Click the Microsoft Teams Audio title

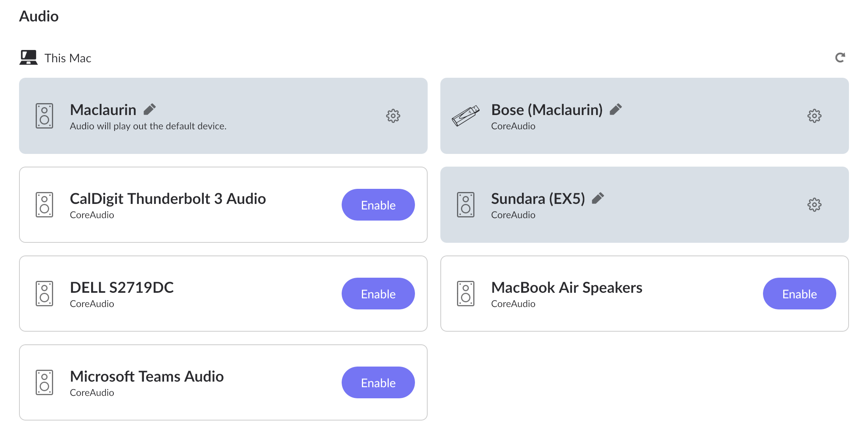(x=147, y=376)
